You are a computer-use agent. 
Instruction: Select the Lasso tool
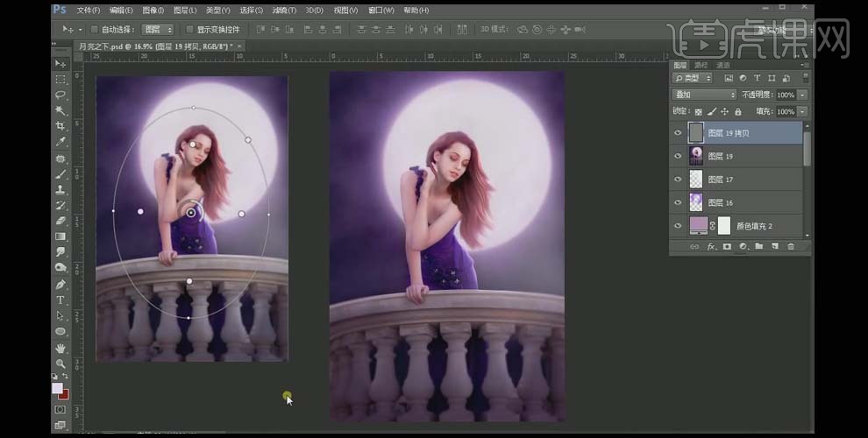60,95
